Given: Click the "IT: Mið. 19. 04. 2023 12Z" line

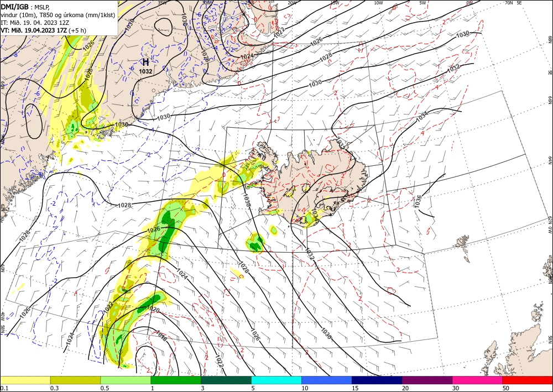Looking at the screenshot, I should pos(35,22).
